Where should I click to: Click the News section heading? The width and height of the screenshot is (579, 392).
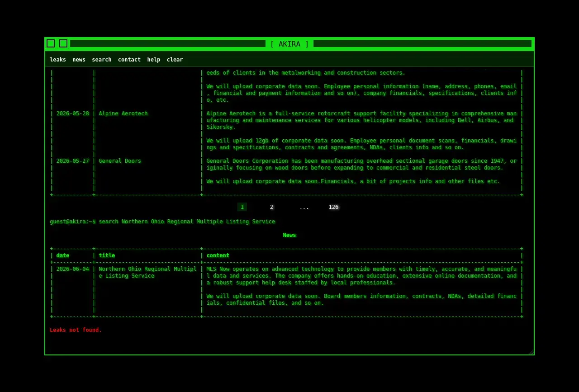pos(289,235)
